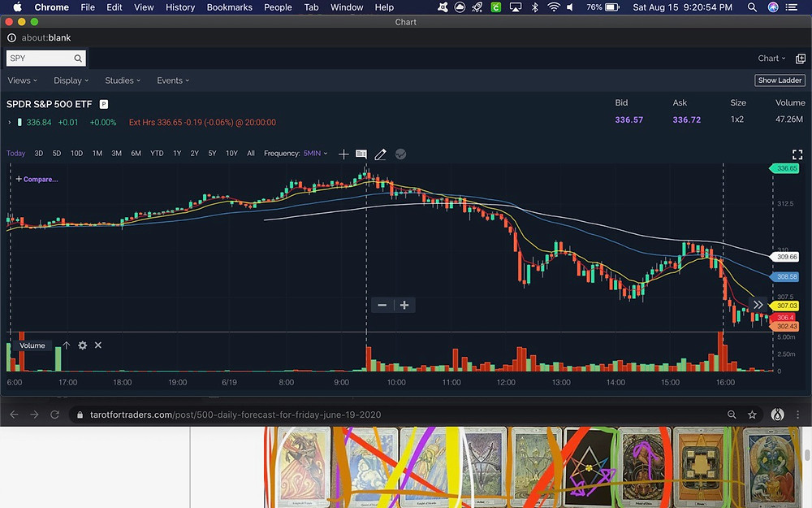This screenshot has height=508, width=812.
Task: Select the Today time range
Action: (x=15, y=154)
